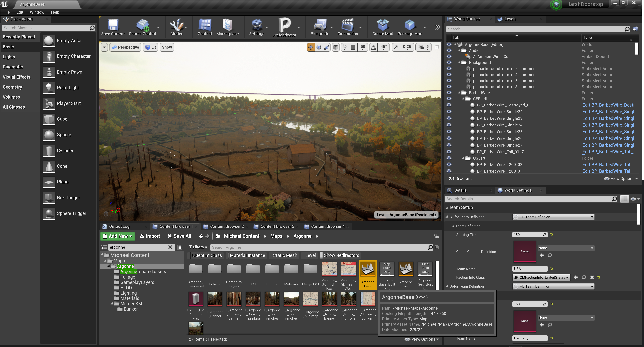
Task: Click Edit BP_BarbedWire_Destroyed_6 link
Action: click(x=608, y=105)
